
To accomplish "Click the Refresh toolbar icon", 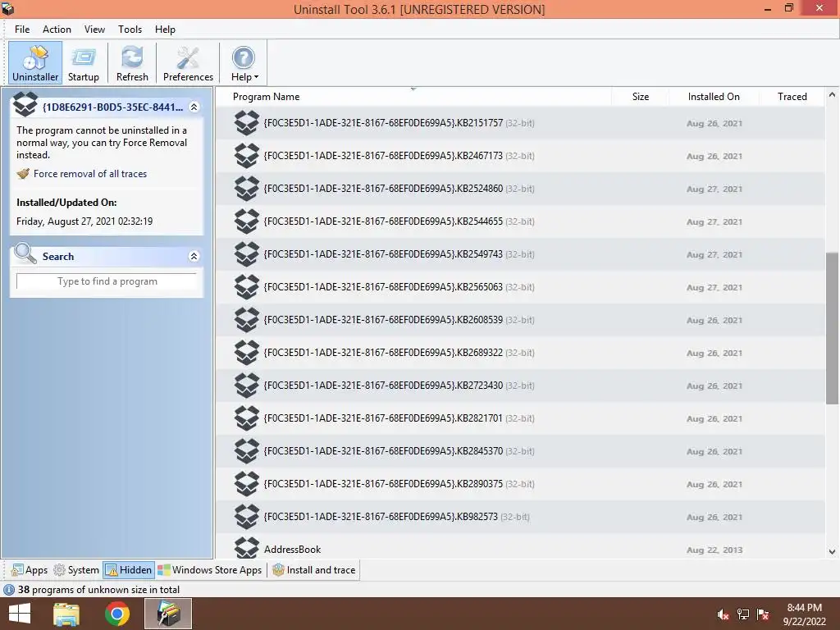I will click(132, 62).
